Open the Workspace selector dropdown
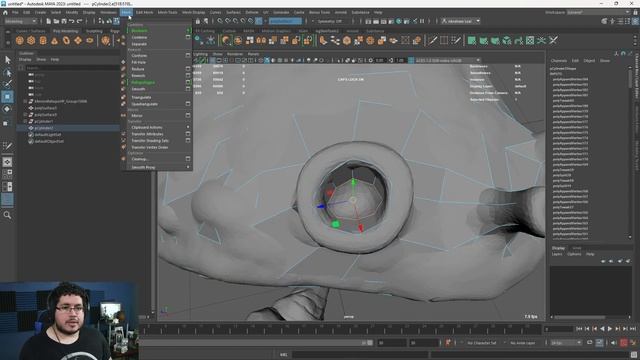The image size is (640, 360). [598, 12]
